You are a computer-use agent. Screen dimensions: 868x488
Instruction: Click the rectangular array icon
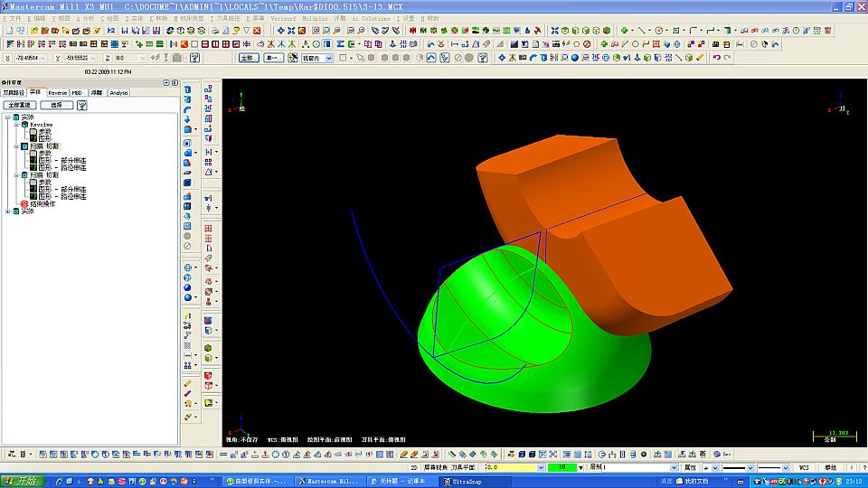pos(208,162)
